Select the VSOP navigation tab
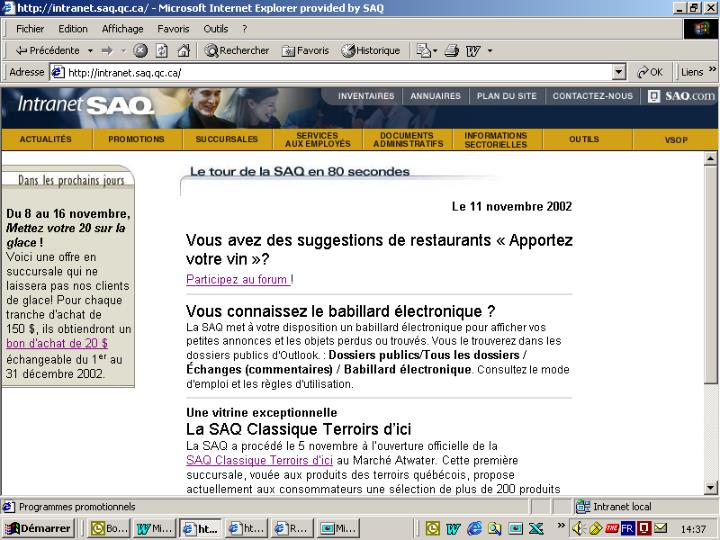720x540 pixels. tap(676, 140)
